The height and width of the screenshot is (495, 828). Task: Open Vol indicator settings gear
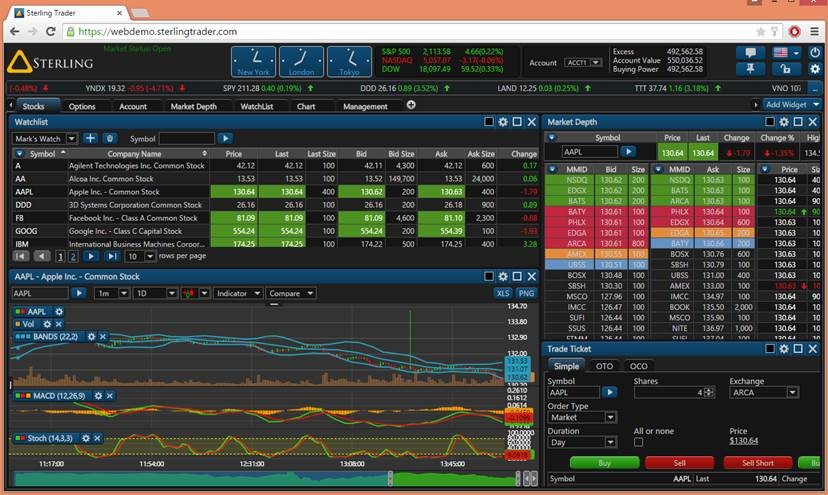coord(47,324)
